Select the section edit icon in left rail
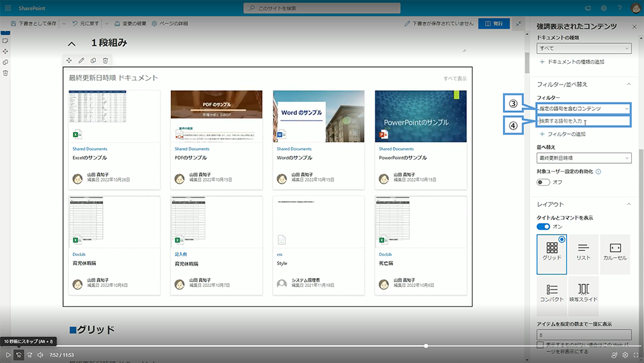This screenshot has height=363, width=644. point(5,41)
